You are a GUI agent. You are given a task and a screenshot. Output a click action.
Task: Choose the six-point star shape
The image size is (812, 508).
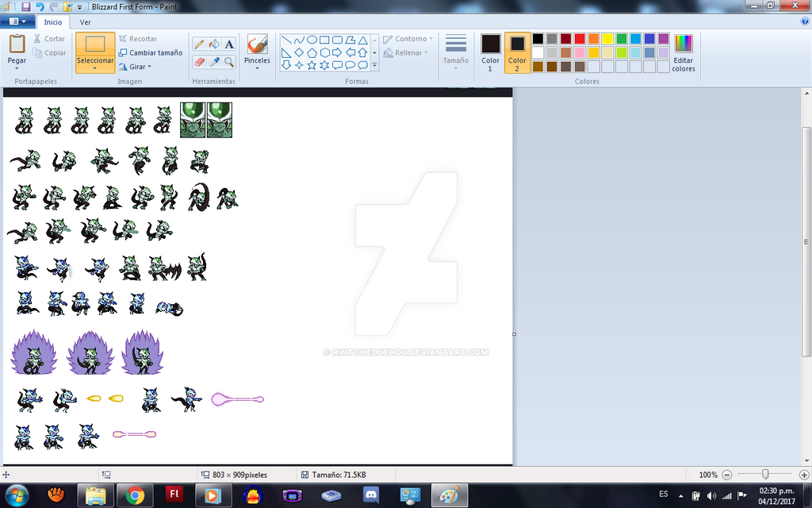point(324,65)
